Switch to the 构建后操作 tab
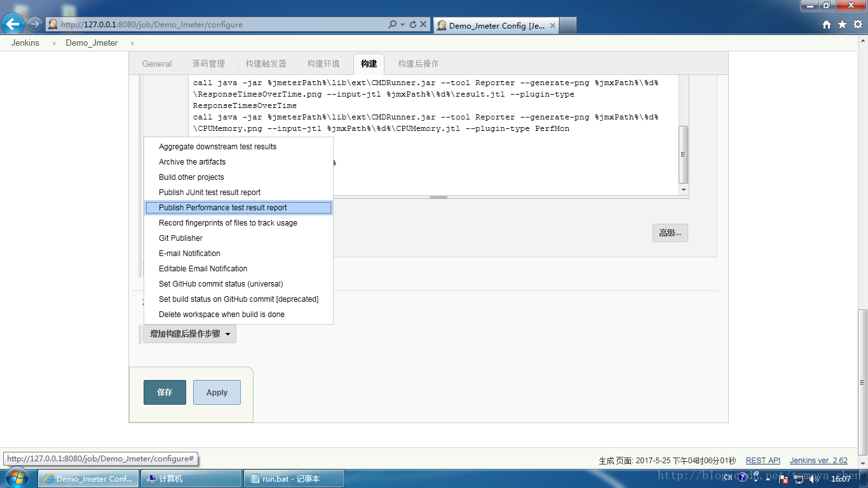 coord(418,64)
